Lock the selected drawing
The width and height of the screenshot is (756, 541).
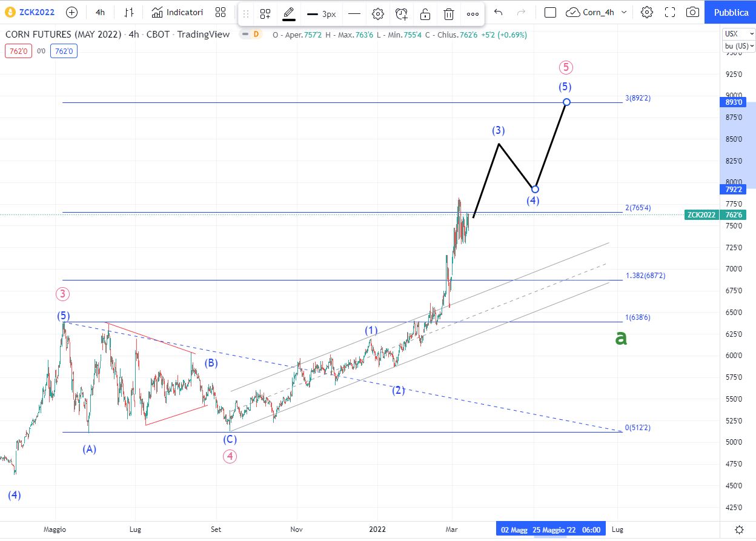coord(425,13)
